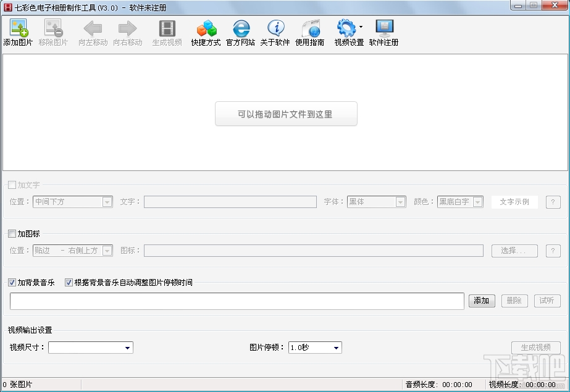Screen dimensions: 570x392
Task: Click the 0 张图片 status text
Action: pyautogui.click(x=17, y=385)
